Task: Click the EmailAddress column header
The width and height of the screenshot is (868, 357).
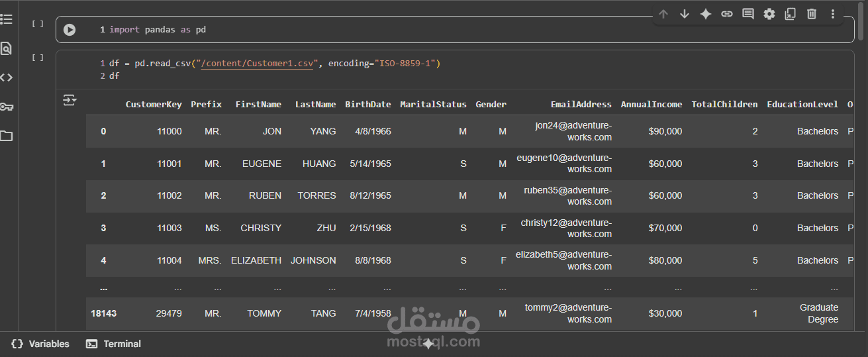Action: pos(581,105)
